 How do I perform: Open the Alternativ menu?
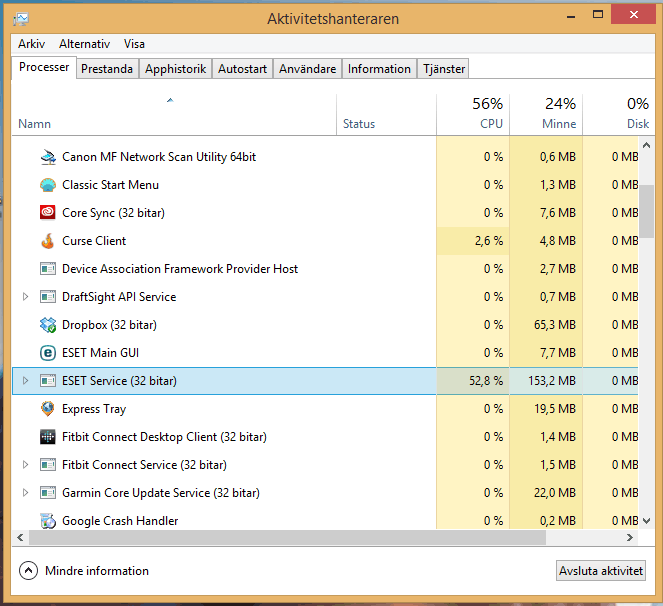pyautogui.click(x=85, y=44)
